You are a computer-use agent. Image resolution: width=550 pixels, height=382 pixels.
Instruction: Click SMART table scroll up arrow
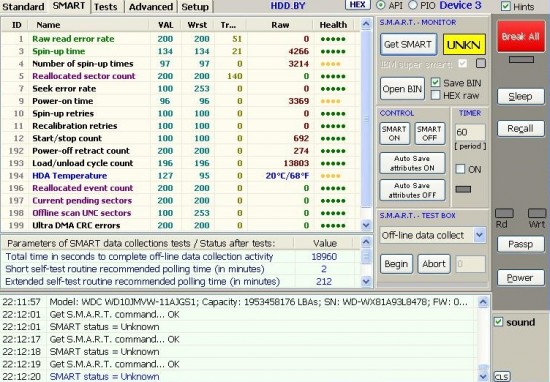(x=366, y=24)
